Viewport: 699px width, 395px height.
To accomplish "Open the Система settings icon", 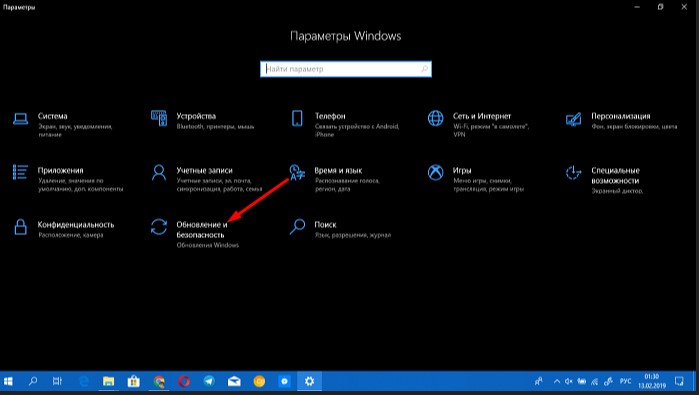I will tap(21, 119).
